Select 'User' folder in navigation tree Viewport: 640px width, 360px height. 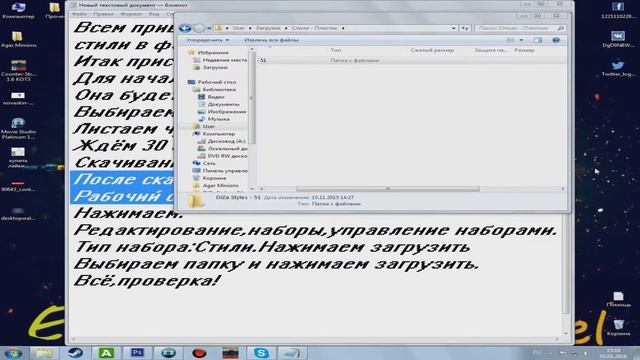208,126
